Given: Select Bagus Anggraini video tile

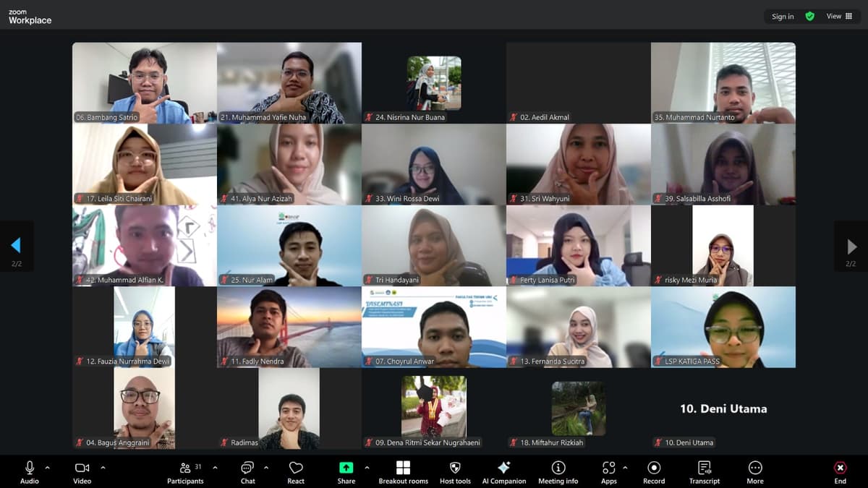Looking at the screenshot, I should (145, 408).
